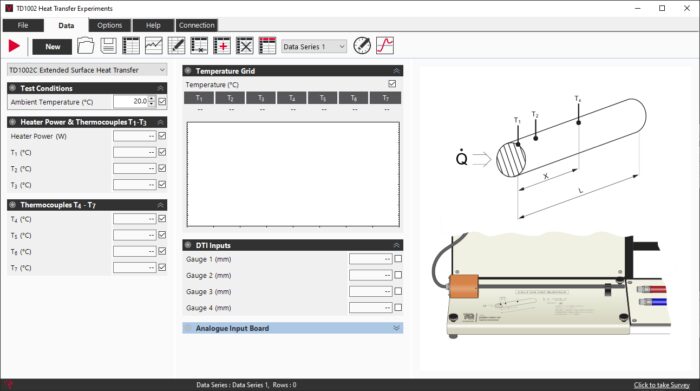Screen dimensions: 700x391
Task: Click the add row red plus icon
Action: pyautogui.click(x=222, y=46)
